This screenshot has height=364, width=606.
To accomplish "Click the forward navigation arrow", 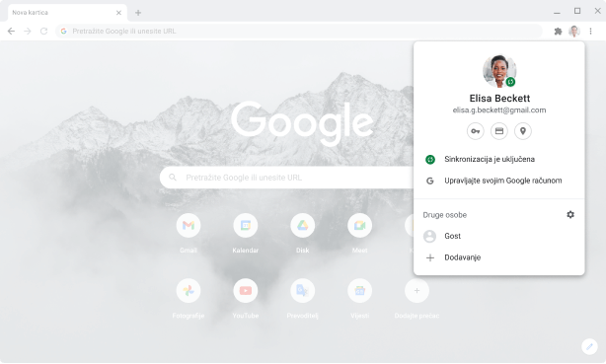I will tap(28, 31).
